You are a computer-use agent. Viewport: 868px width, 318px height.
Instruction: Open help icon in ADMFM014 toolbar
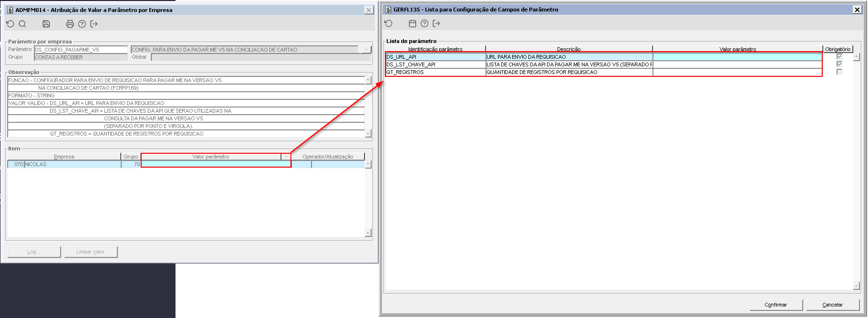(82, 24)
